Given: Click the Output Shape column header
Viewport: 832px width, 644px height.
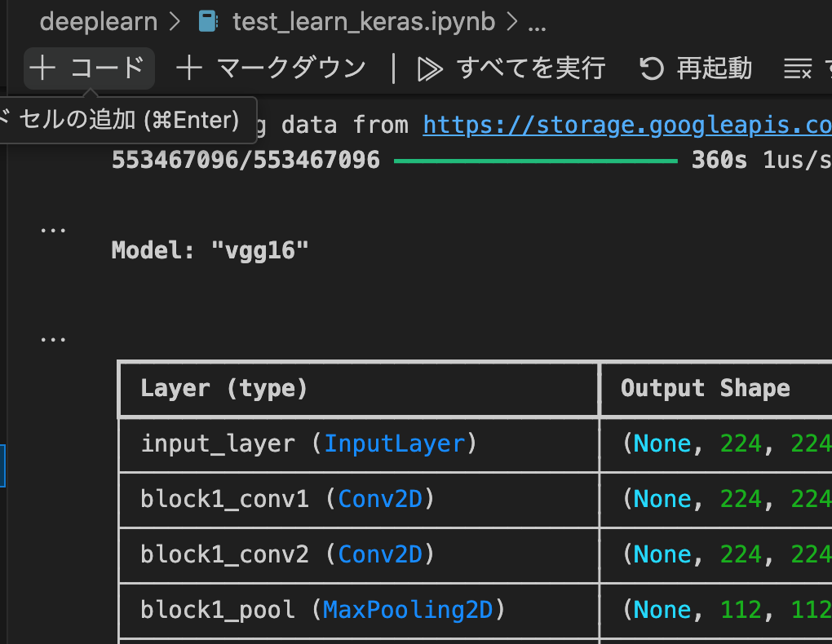Looking at the screenshot, I should pos(706,389).
